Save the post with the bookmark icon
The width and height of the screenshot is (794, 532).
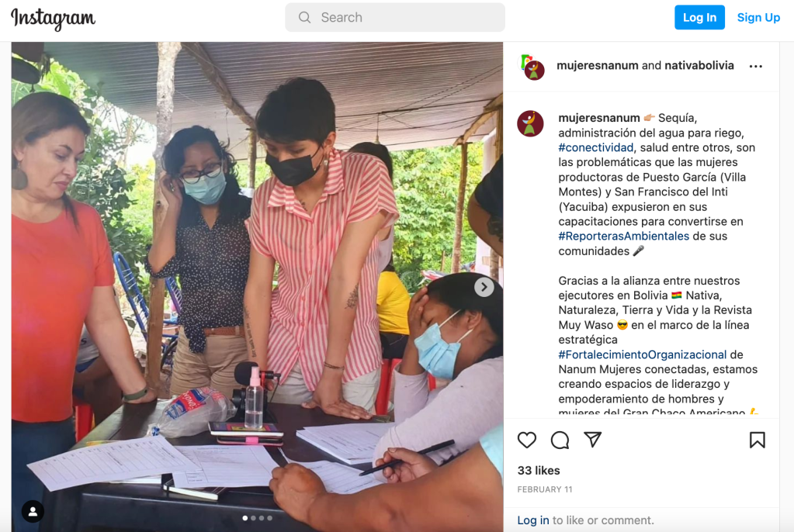click(757, 440)
